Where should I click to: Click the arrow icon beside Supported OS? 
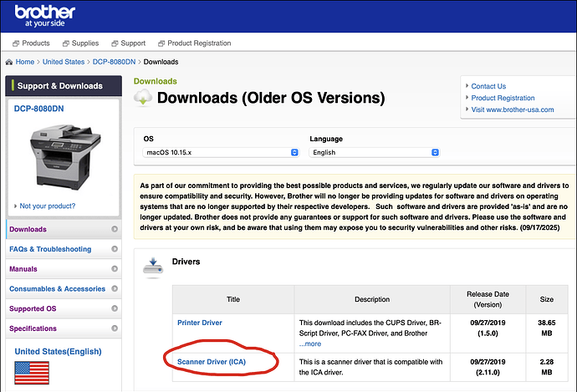click(115, 308)
